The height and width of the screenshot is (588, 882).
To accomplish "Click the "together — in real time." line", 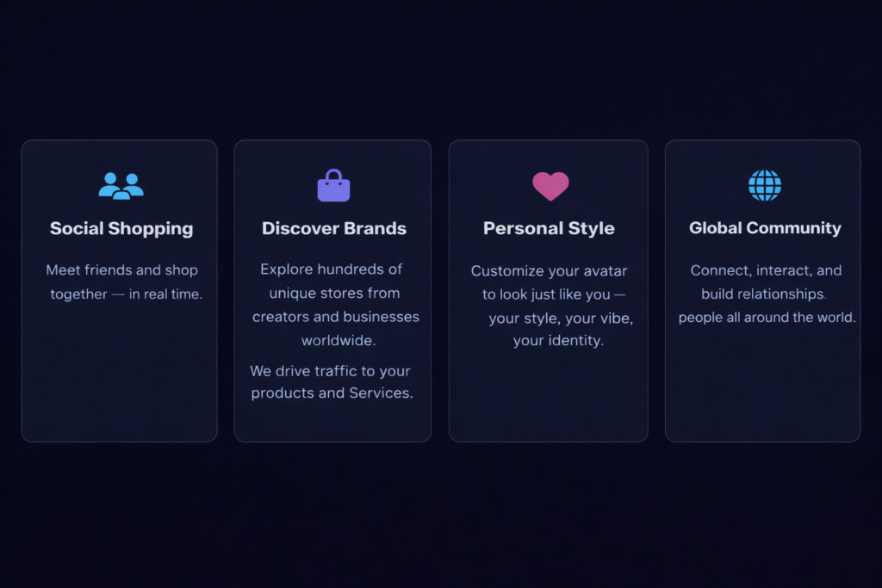I will (x=126, y=294).
